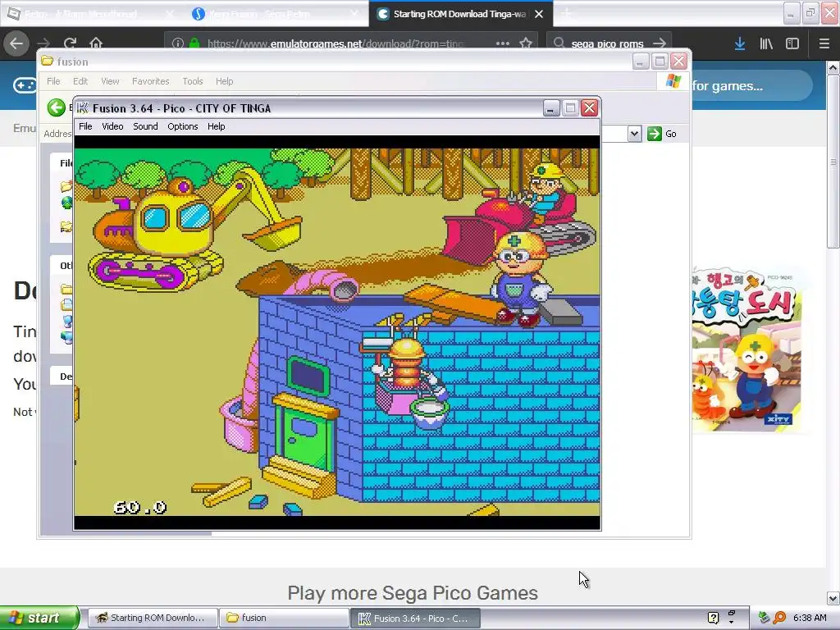View site security padlock info
The width and height of the screenshot is (840, 630).
tap(194, 43)
